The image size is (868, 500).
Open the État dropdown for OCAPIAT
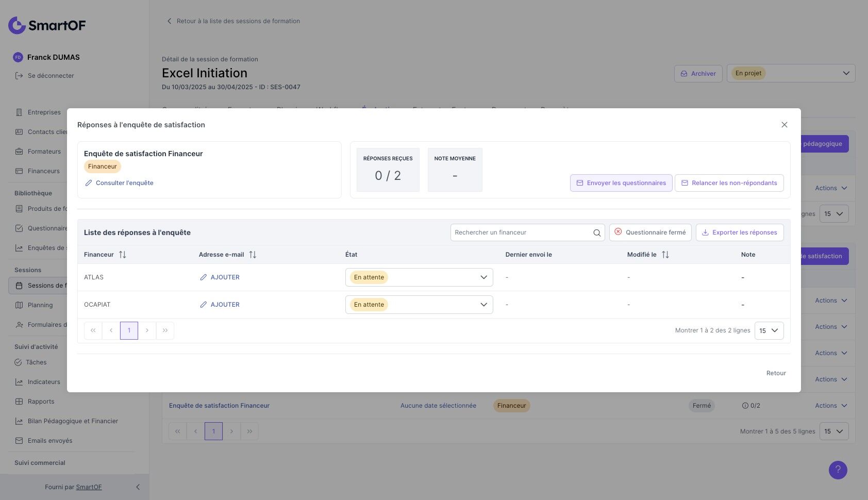tap(419, 305)
